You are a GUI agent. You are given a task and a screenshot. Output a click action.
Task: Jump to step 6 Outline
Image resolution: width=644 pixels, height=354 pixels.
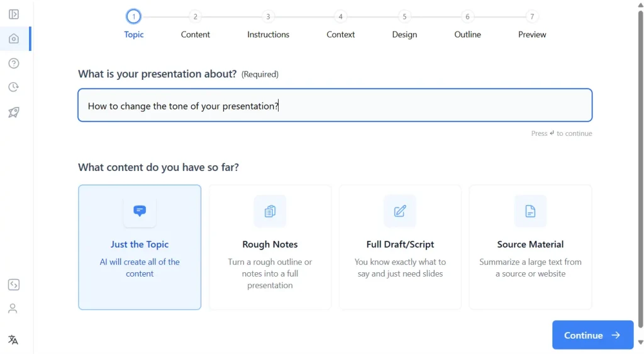click(x=467, y=25)
